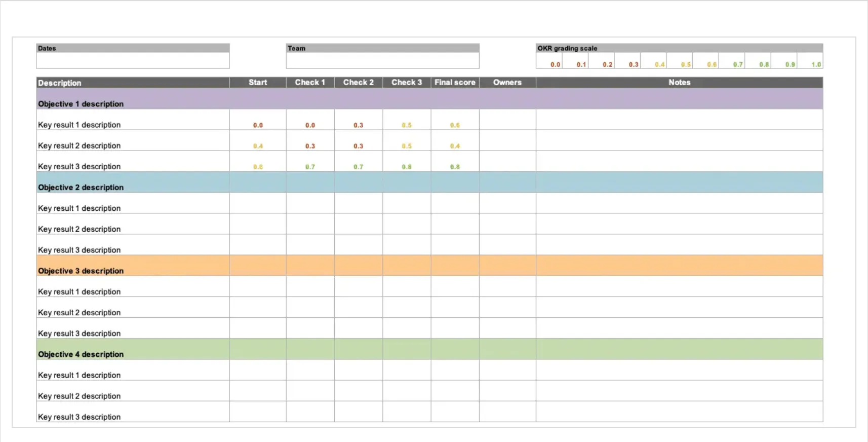Image resolution: width=868 pixels, height=442 pixels.
Task: Click Final score 0.8 of Objective 1 Key result 3
Action: [455, 167]
